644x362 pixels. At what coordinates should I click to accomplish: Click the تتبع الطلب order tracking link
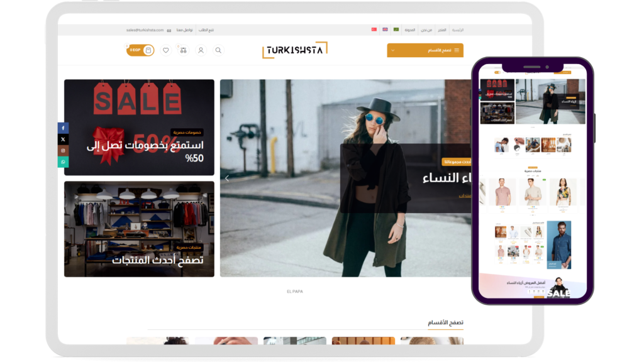point(208,29)
